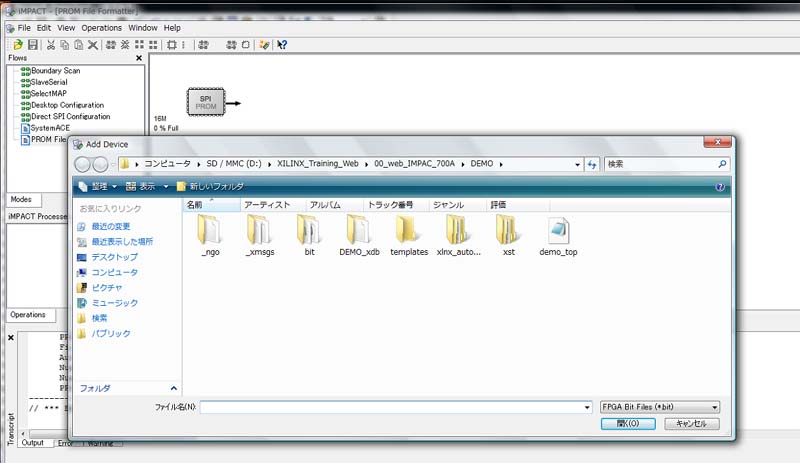Click the キャンセル cancel button
Screen dimensions: 800x463
pos(692,424)
